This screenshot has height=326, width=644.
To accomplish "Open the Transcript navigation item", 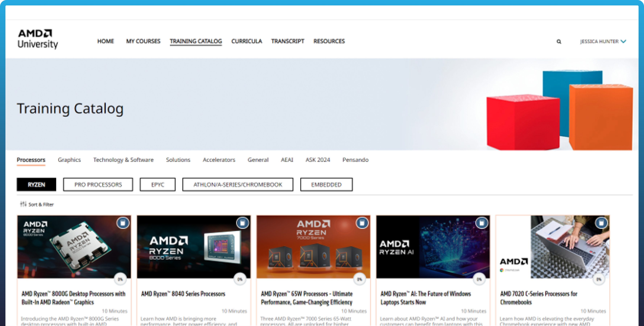I will point(288,41).
